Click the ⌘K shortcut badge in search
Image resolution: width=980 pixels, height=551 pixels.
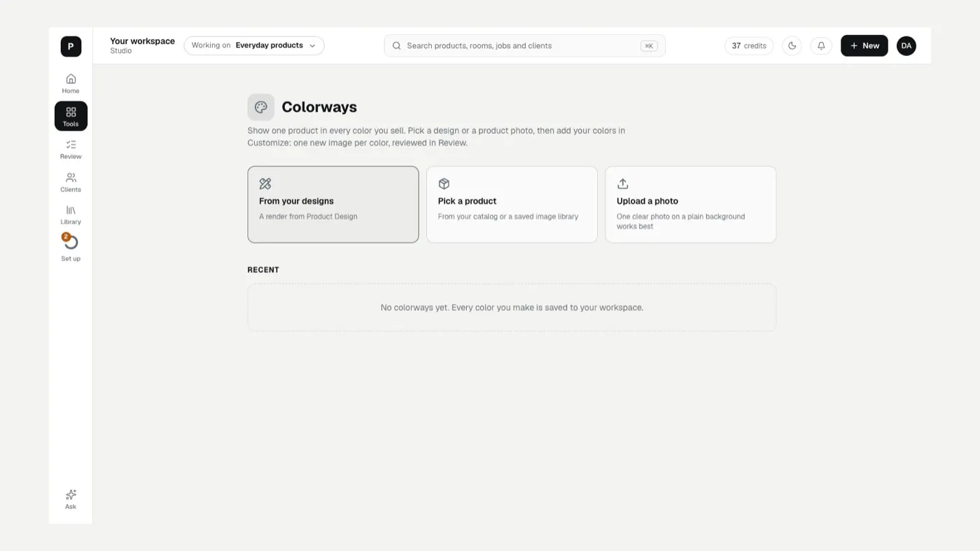[x=649, y=46]
